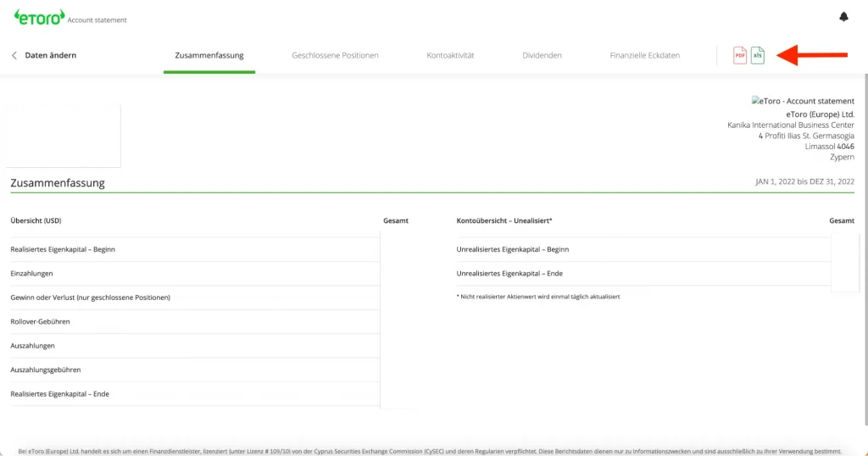Click the Daten ändern link

click(51, 56)
